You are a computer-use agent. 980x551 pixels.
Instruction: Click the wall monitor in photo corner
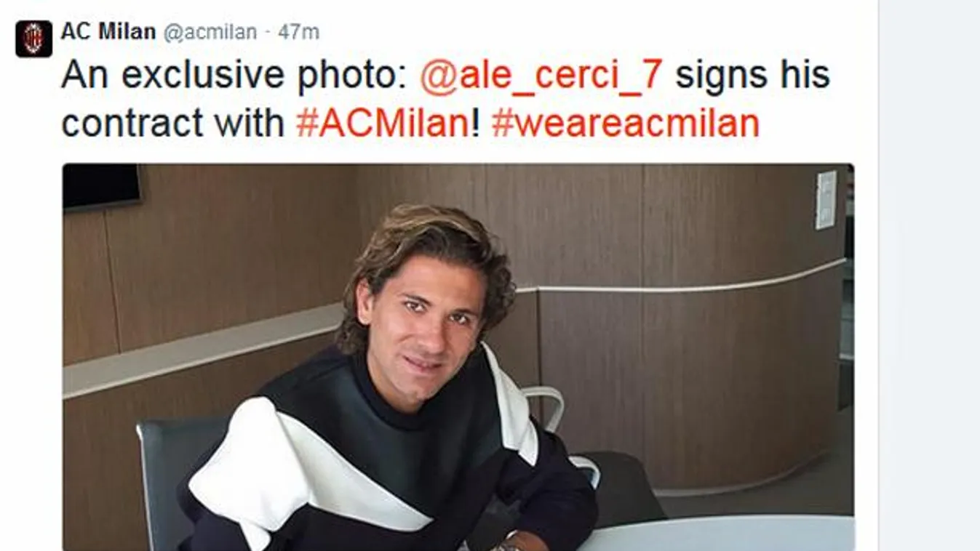tap(102, 186)
